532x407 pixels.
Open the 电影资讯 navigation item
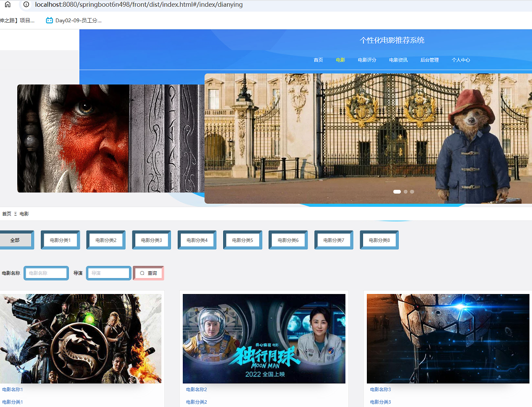pyautogui.click(x=398, y=60)
